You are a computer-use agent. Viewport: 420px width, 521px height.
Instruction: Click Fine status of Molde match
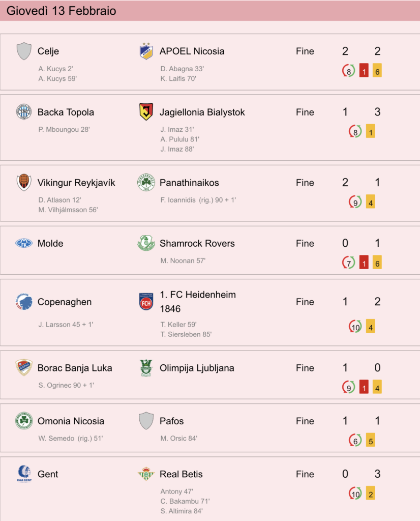pos(305,243)
